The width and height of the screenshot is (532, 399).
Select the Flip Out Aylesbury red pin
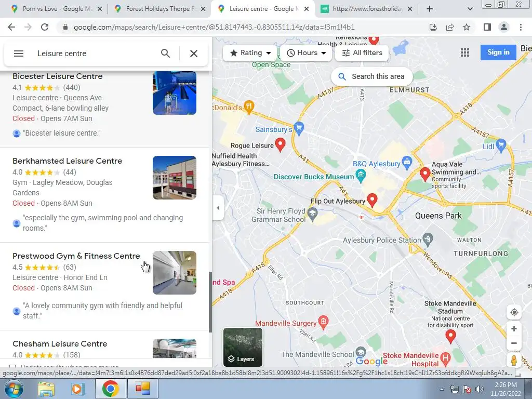372,200
